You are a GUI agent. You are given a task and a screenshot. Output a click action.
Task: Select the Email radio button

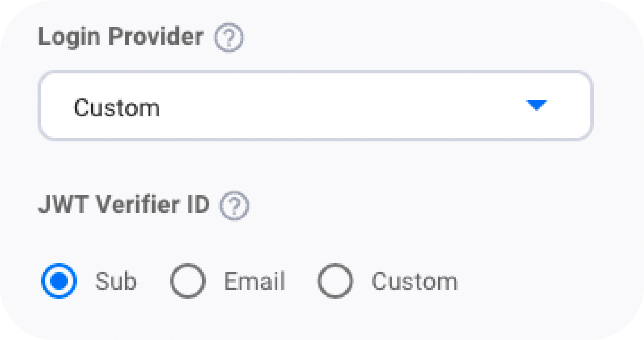click(x=187, y=281)
